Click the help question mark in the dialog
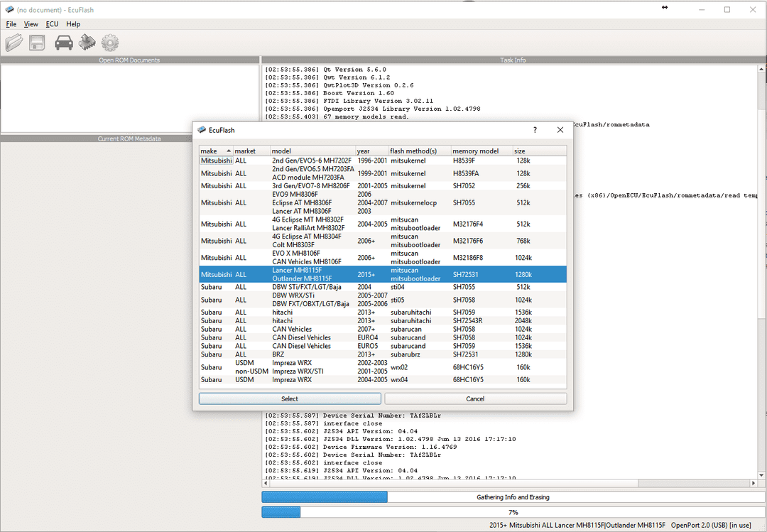767x532 pixels. pos(535,130)
